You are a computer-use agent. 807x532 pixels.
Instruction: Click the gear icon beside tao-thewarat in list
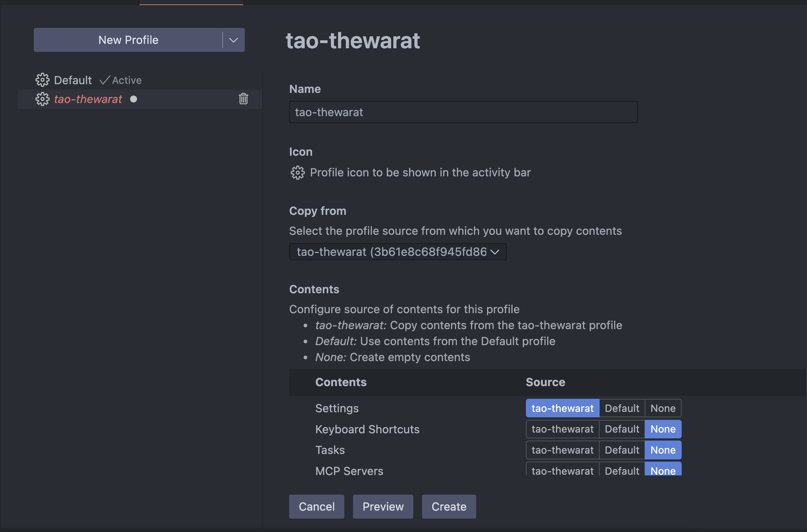point(42,99)
